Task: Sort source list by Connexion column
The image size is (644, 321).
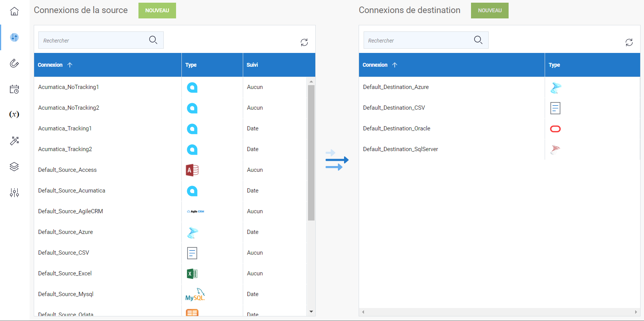Action: pos(50,65)
